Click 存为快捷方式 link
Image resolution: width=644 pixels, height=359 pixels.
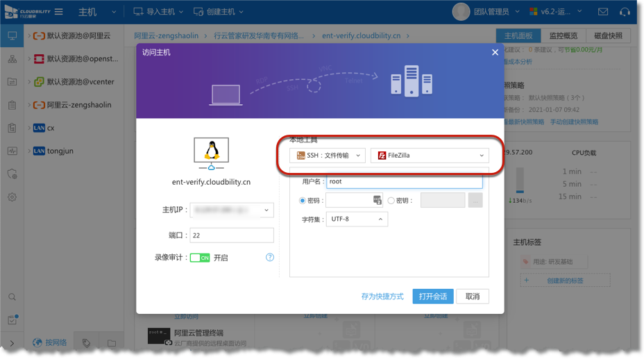point(382,296)
